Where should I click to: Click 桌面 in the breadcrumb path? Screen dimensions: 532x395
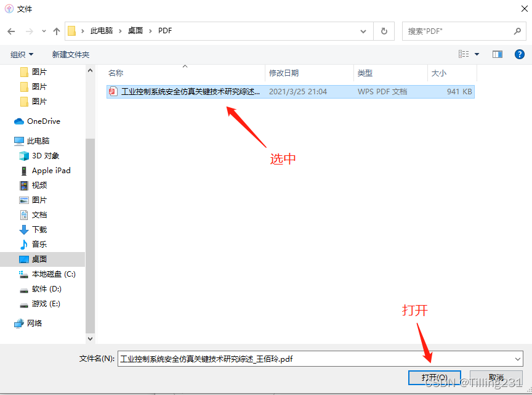(x=135, y=30)
